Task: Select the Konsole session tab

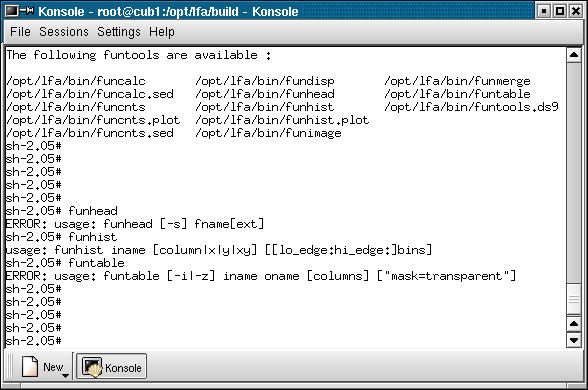Action: (x=111, y=366)
